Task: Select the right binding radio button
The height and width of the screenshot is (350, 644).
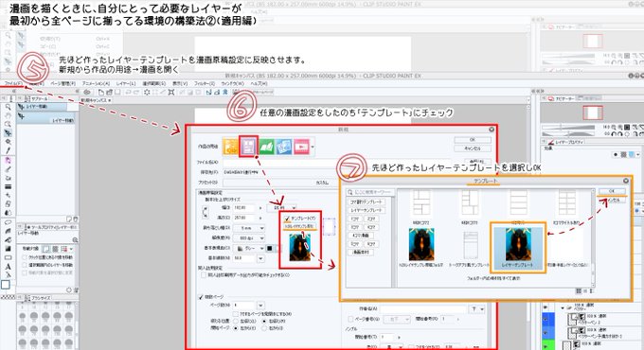Action: click(264, 321)
